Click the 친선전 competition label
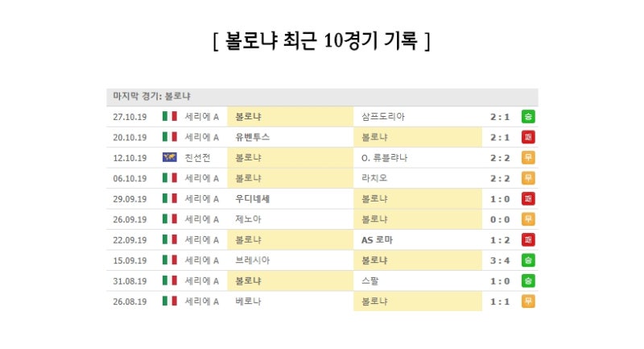 pos(197,158)
